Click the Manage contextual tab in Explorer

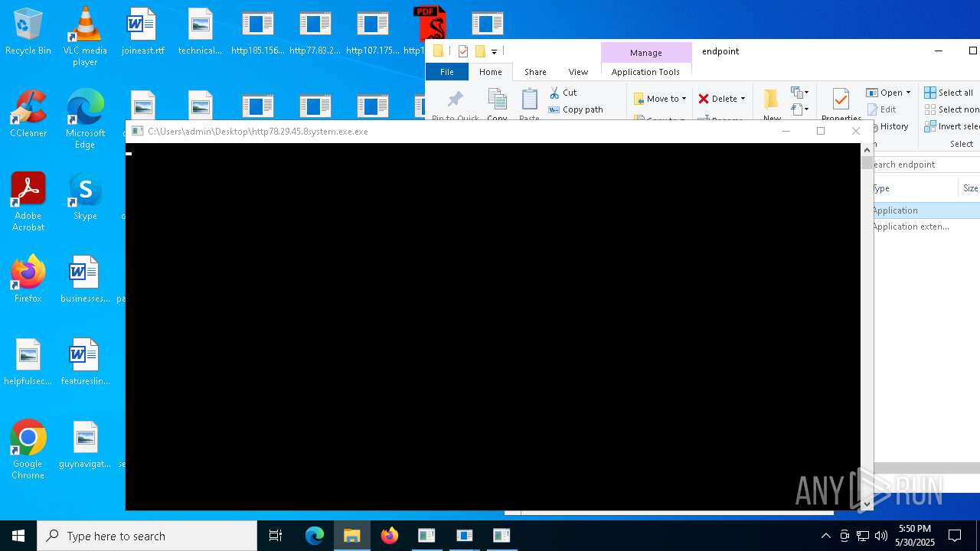click(645, 53)
